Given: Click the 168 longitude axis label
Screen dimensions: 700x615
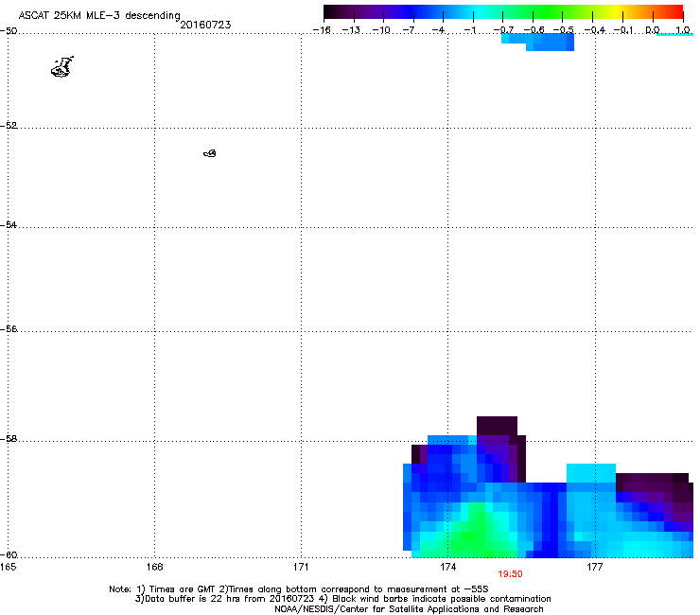Looking at the screenshot, I should point(154,567).
